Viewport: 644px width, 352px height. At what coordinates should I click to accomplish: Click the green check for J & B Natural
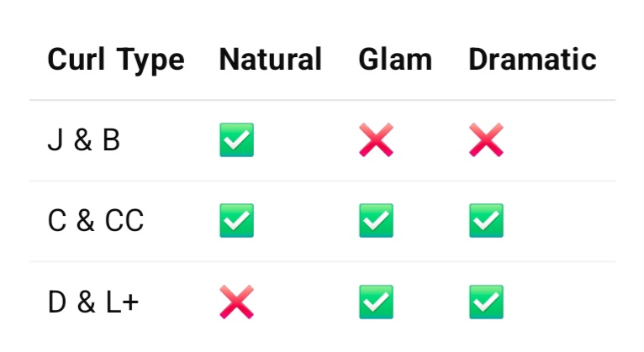tap(236, 140)
